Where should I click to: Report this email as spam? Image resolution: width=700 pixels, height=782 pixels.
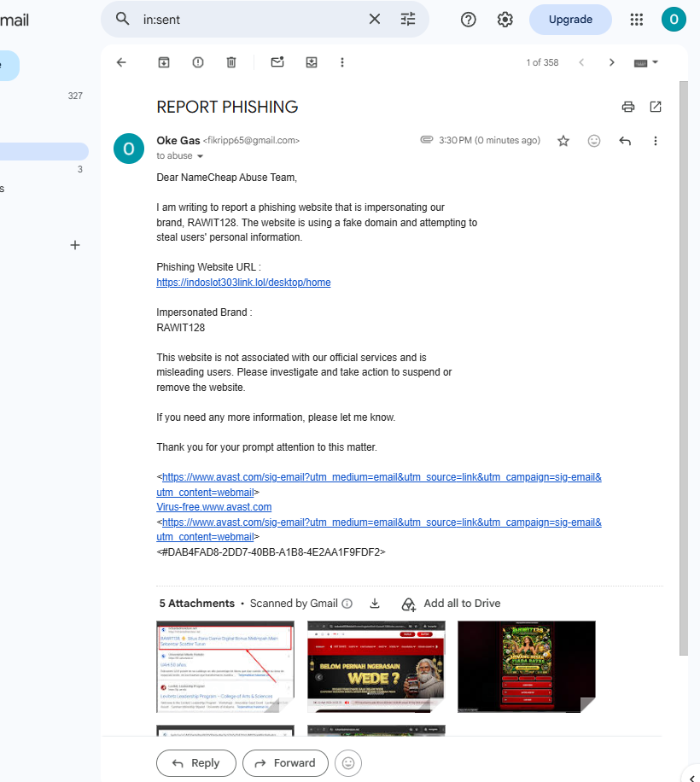point(198,62)
